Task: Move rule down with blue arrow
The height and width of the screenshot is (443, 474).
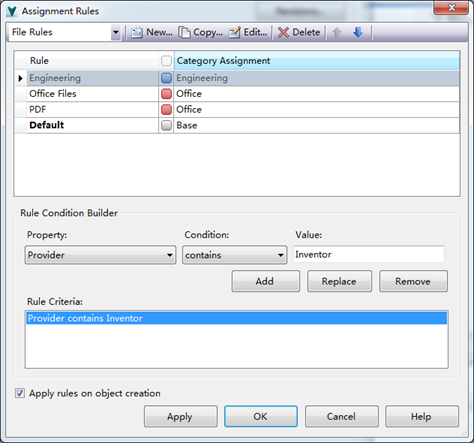Action: coord(358,32)
